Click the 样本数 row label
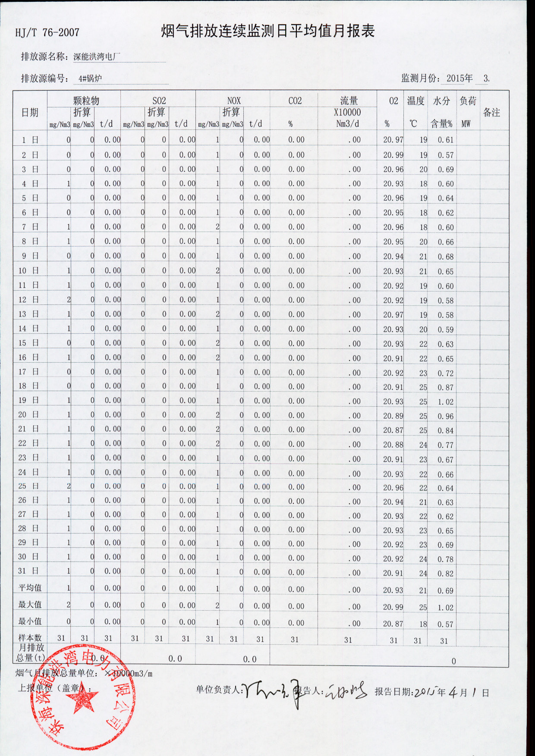Image resolution: width=535 pixels, height=756 pixels. pos(30,638)
